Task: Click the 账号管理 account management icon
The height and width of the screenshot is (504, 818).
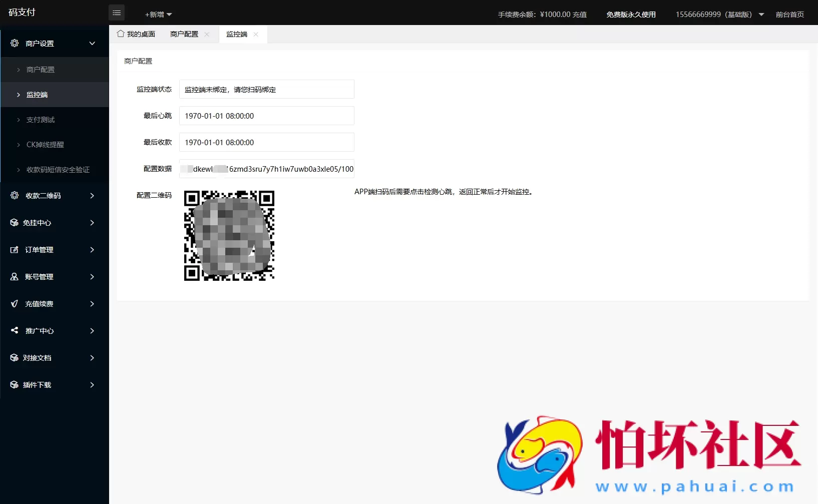Action: 15,277
